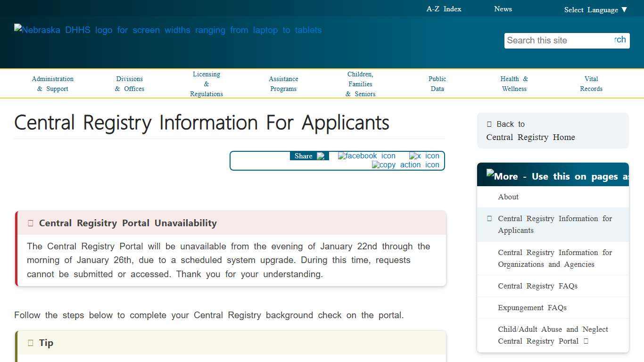Open the A-Z Index menu item
644x362 pixels.
(x=443, y=8)
